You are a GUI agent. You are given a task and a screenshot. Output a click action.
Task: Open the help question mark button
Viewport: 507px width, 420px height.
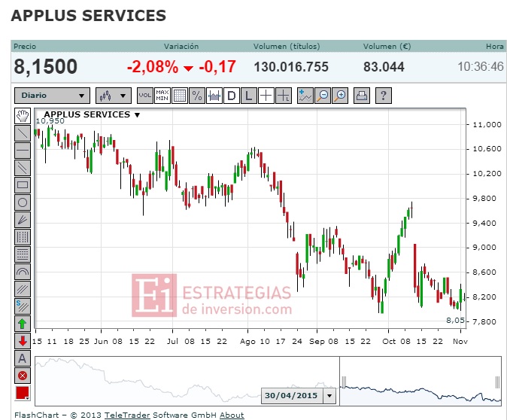coord(384,96)
